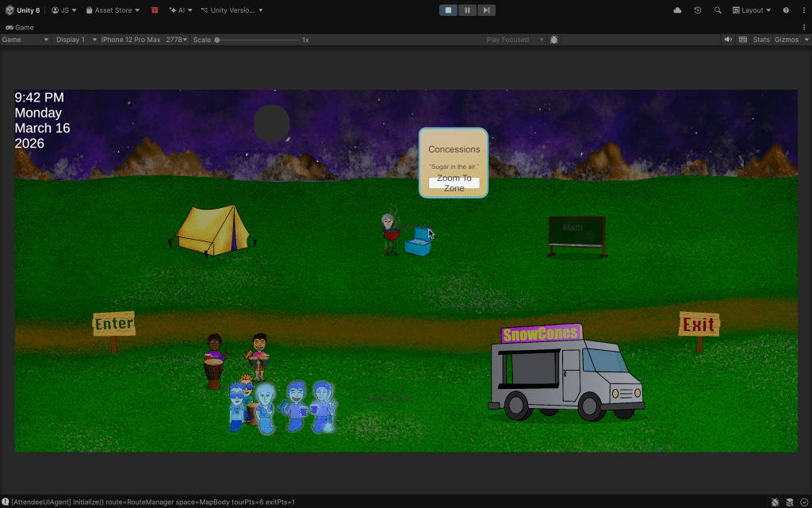
Task: Click the Unity Cloud icon
Action: point(677,10)
